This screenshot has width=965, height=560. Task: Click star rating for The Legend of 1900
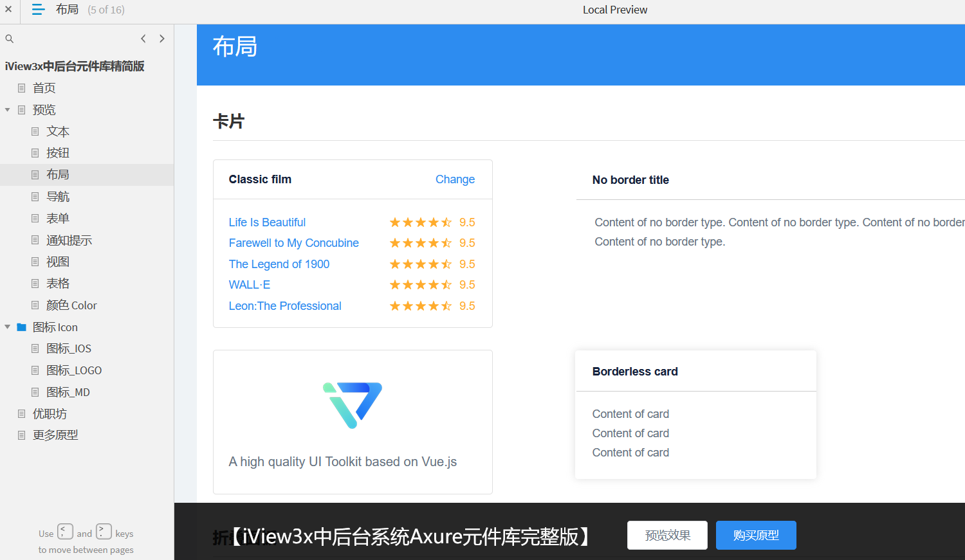point(421,264)
